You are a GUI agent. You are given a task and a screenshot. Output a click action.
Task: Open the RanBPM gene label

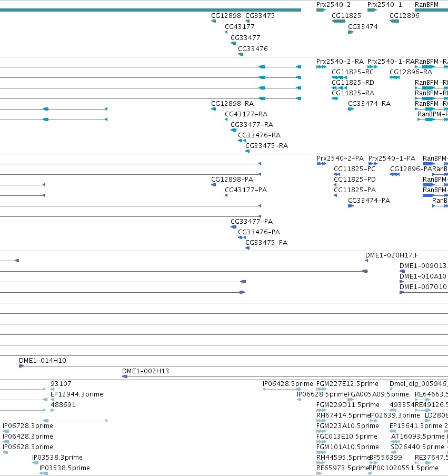point(426,5)
